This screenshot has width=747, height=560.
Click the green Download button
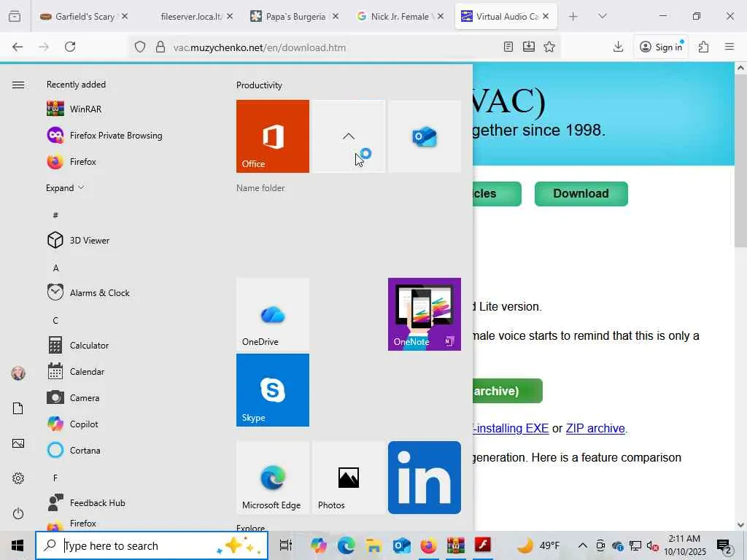[x=581, y=194]
